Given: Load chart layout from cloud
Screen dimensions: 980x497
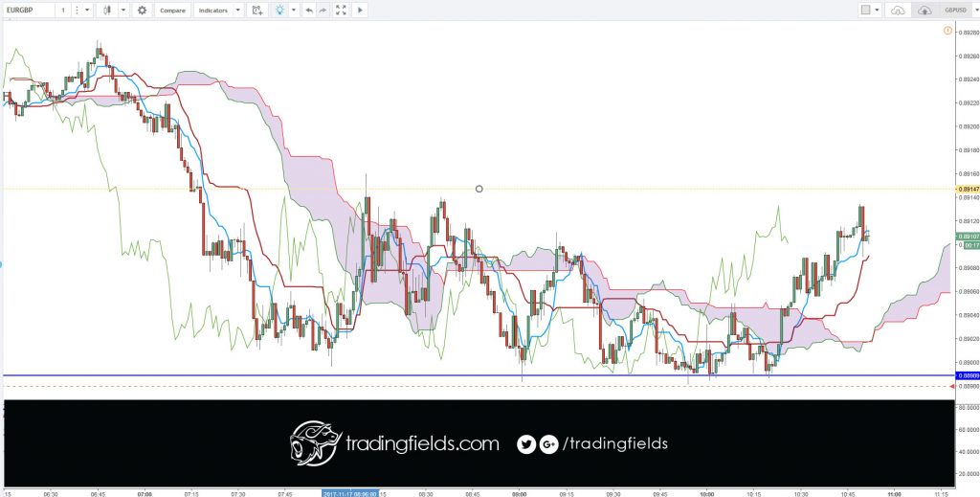Looking at the screenshot, I should coord(898,10).
